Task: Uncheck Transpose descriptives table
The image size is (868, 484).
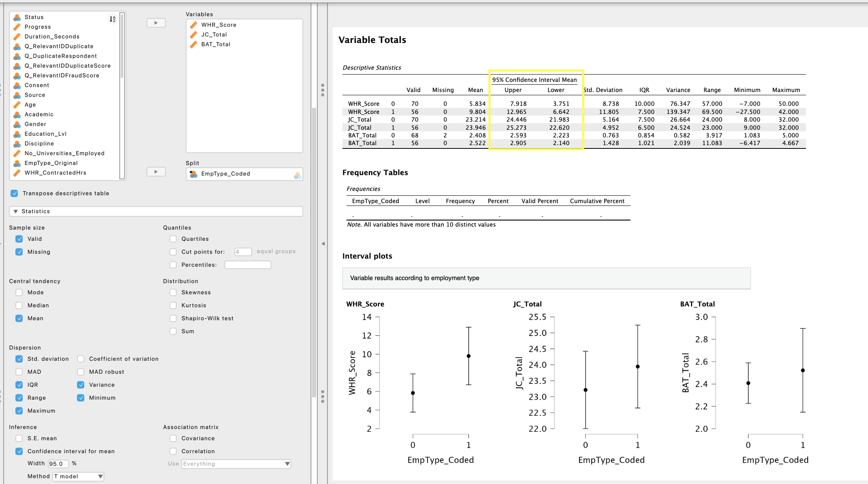Action: 15,193
